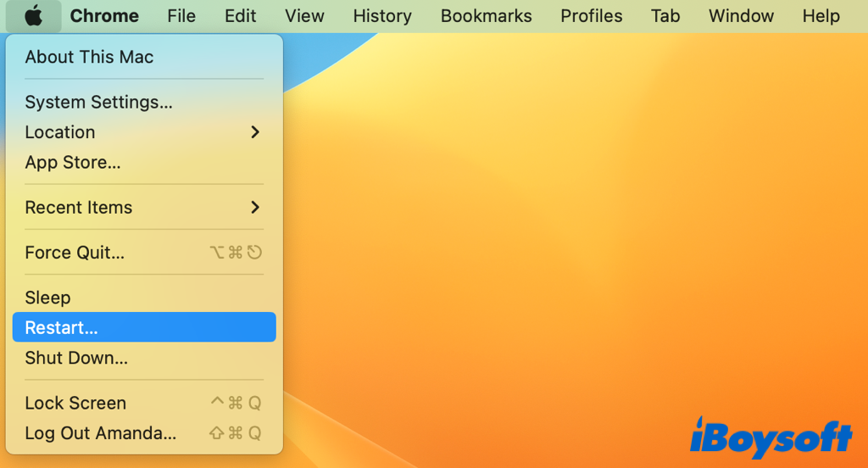Select the highlighted Restart option
The width and height of the screenshot is (868, 468).
tap(61, 327)
